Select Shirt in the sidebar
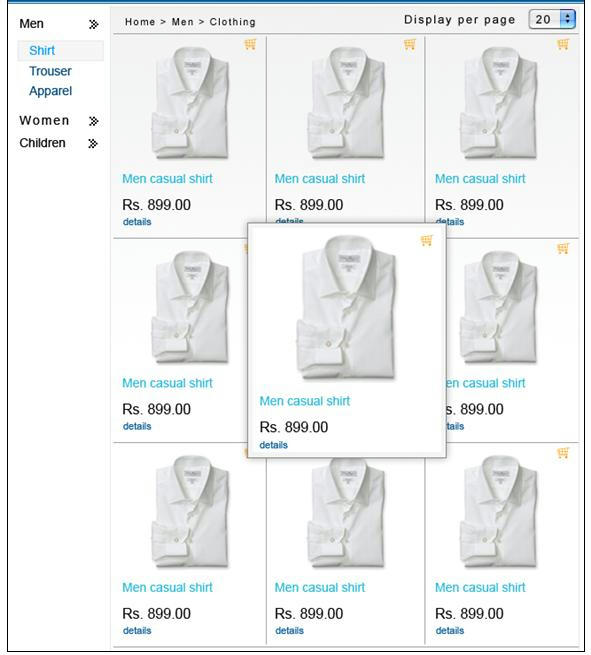This screenshot has width=591, height=655. [42, 51]
